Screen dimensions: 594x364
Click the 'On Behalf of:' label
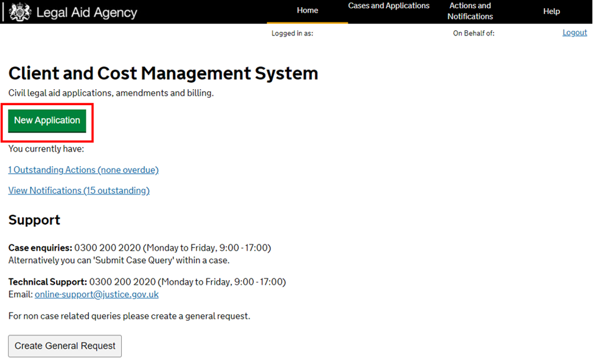[x=473, y=34]
